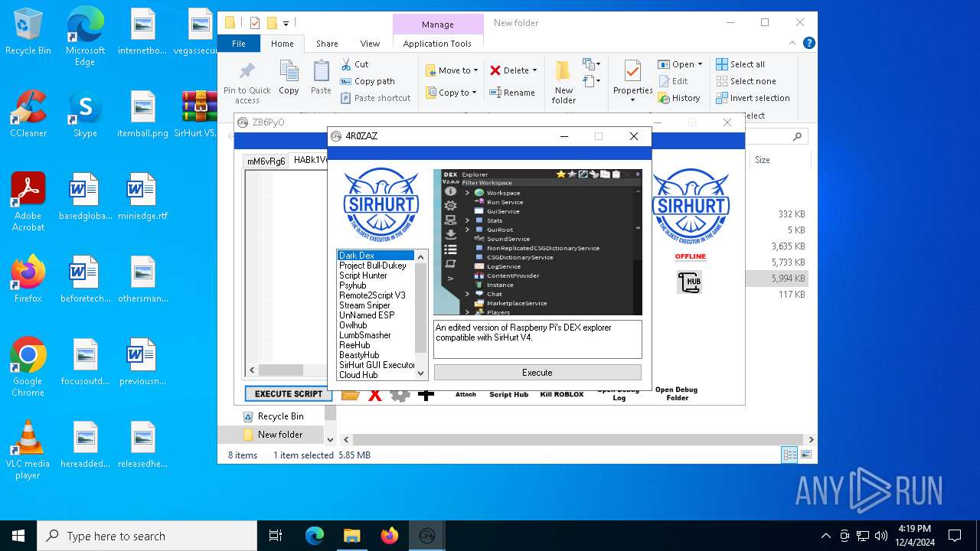This screenshot has height=551, width=980.
Task: Select the HABk1V script tab
Action: click(309, 160)
